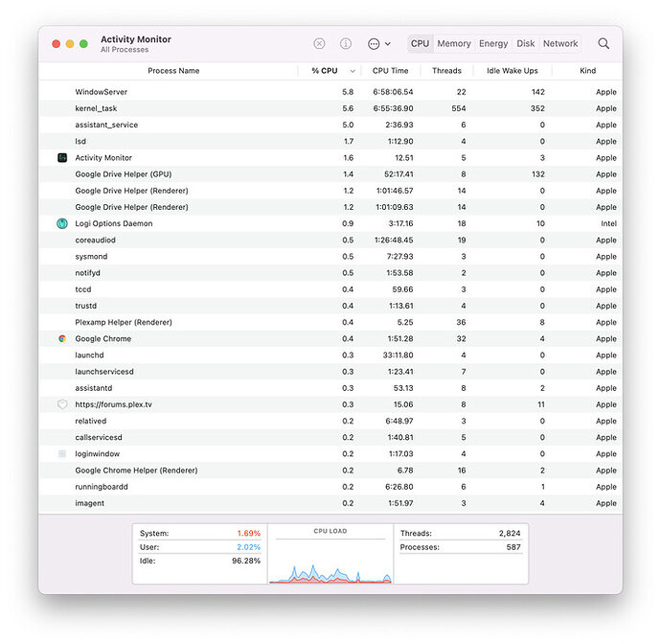The height and width of the screenshot is (644, 661).
Task: Click the stop process toolbar icon
Action: pos(319,43)
